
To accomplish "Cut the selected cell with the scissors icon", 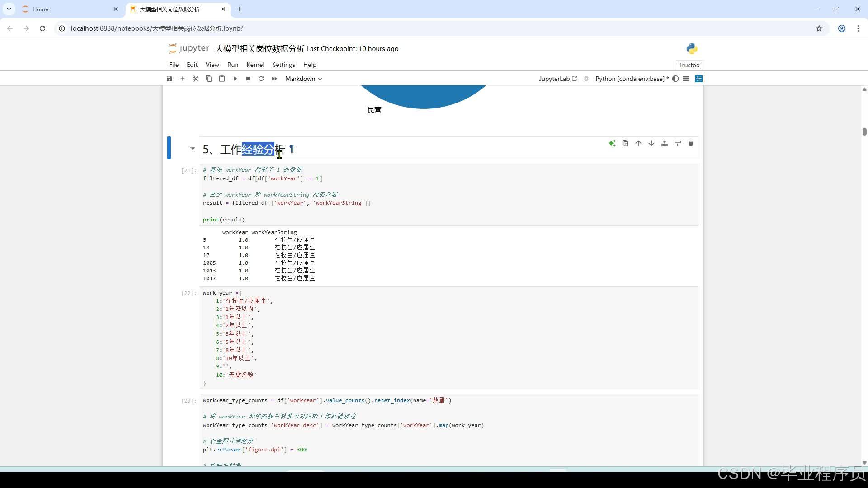I will [195, 79].
